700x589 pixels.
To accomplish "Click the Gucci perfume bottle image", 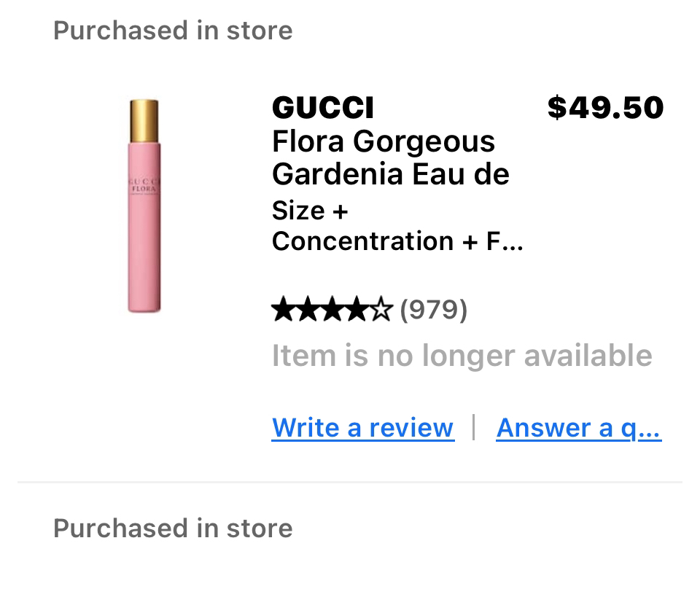I will pos(146,204).
